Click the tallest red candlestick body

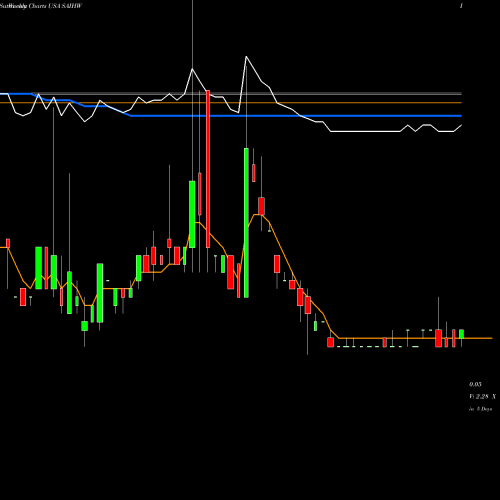(208, 169)
